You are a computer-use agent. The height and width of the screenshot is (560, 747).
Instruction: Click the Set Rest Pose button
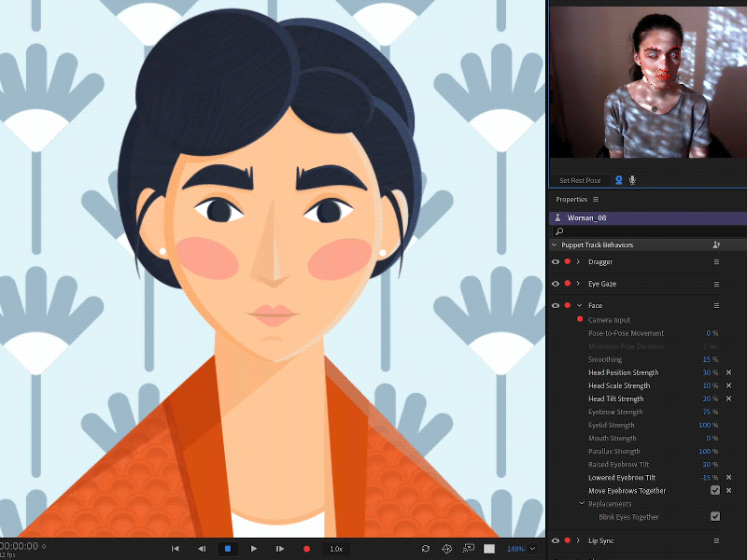[580, 180]
